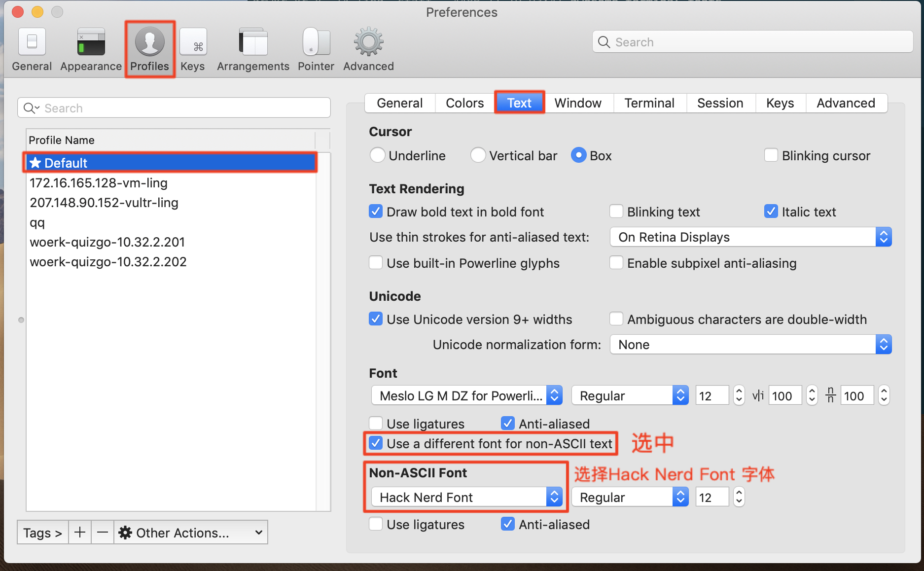Open Other Actions dropdown menu
The height and width of the screenshot is (571, 924).
(x=191, y=533)
